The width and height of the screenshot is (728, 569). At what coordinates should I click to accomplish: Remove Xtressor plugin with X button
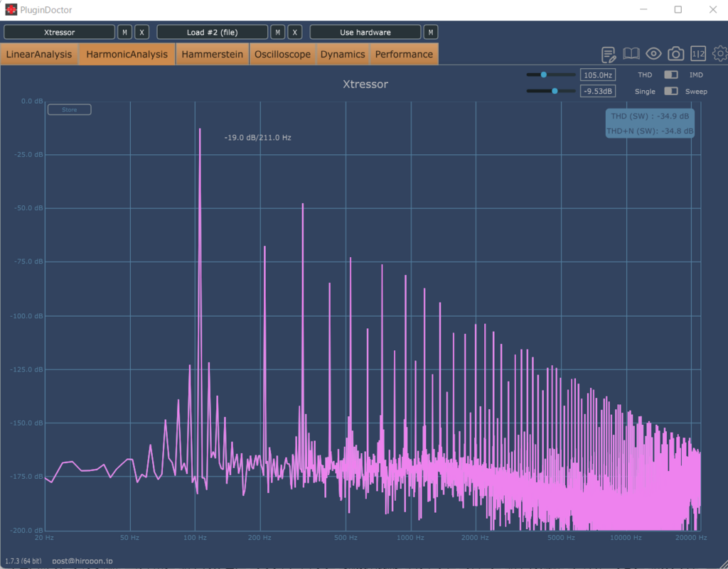pos(141,32)
